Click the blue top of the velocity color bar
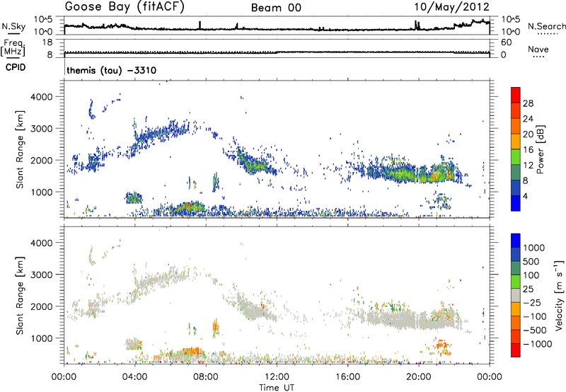 pyautogui.click(x=516, y=240)
